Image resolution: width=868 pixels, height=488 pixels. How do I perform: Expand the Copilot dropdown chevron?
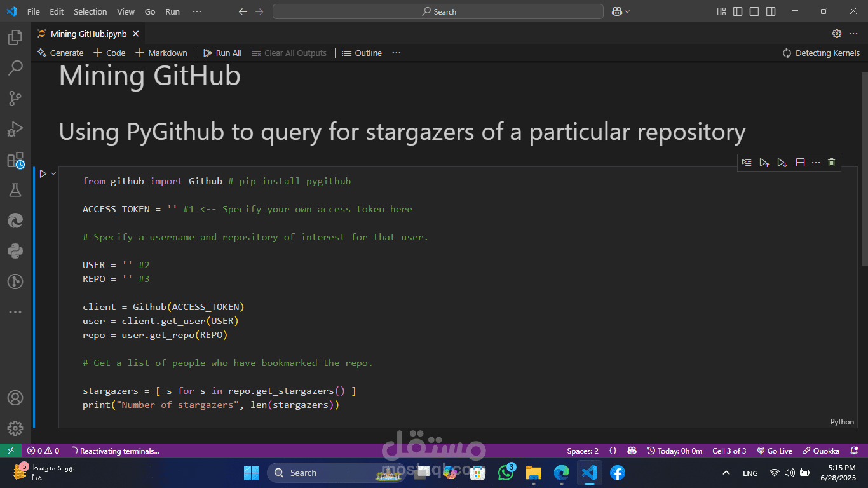(x=627, y=11)
